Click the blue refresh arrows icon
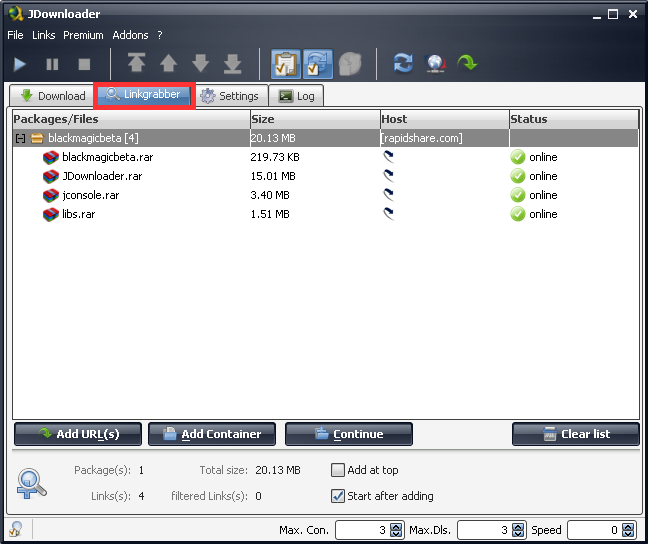Screen dimensions: 648x544 (403, 63)
